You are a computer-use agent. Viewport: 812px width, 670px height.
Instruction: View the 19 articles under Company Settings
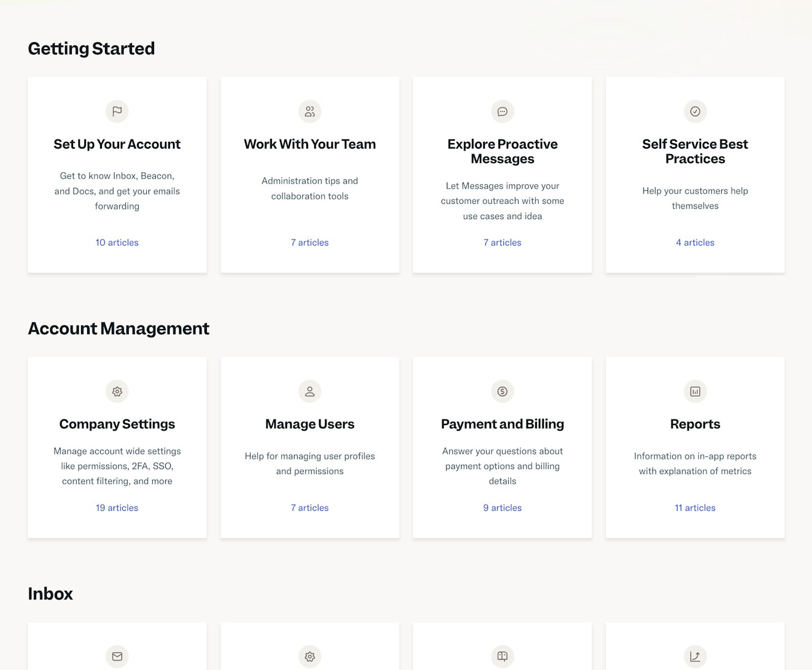tap(117, 508)
